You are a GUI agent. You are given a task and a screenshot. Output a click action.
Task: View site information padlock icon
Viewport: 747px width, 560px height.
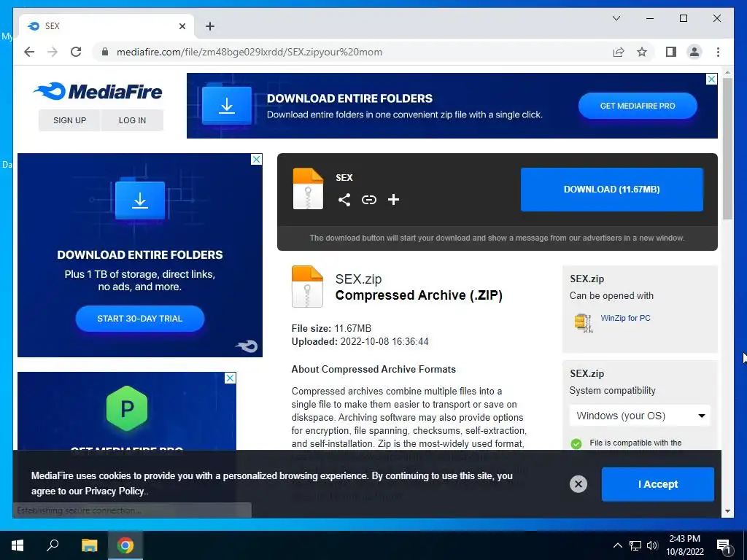tap(105, 52)
